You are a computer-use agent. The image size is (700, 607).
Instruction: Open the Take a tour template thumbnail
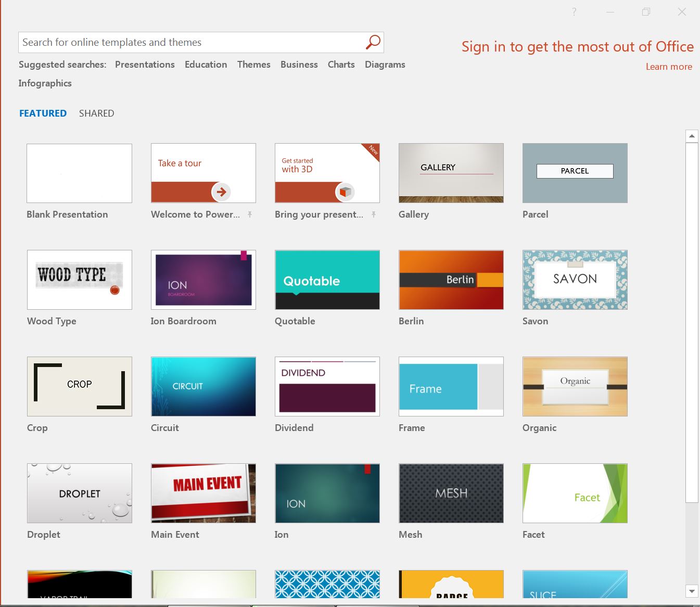coord(203,173)
